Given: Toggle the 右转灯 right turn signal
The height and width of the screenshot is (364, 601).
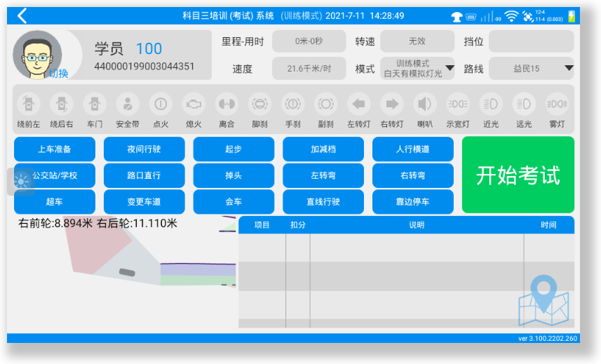Looking at the screenshot, I should 391,105.
